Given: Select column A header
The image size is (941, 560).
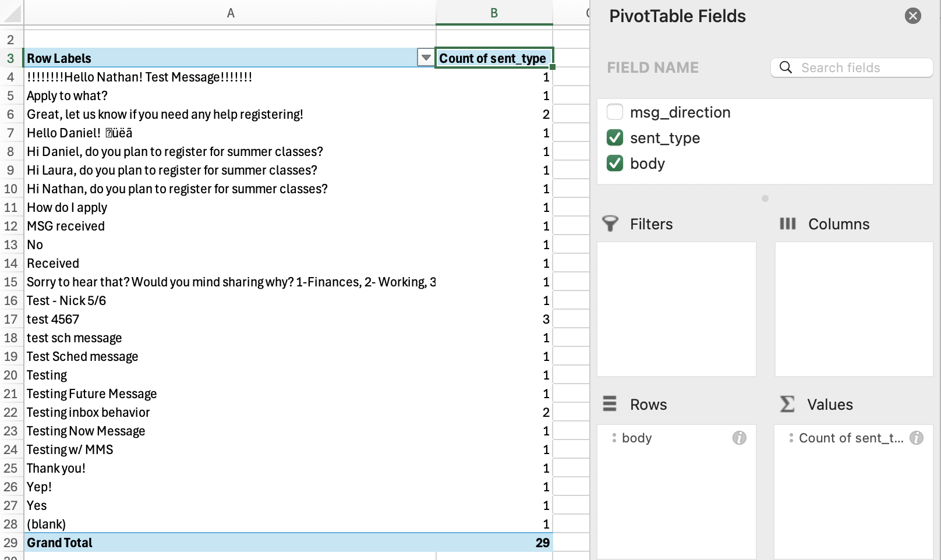Looking at the screenshot, I should pyautogui.click(x=231, y=13).
